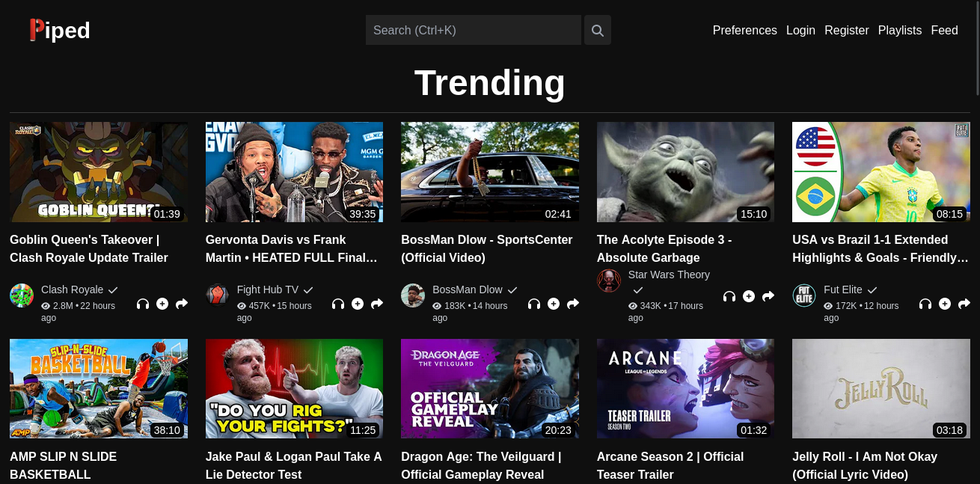980x484 pixels.
Task: Share the BossMan Dlow video
Action: [573, 304]
